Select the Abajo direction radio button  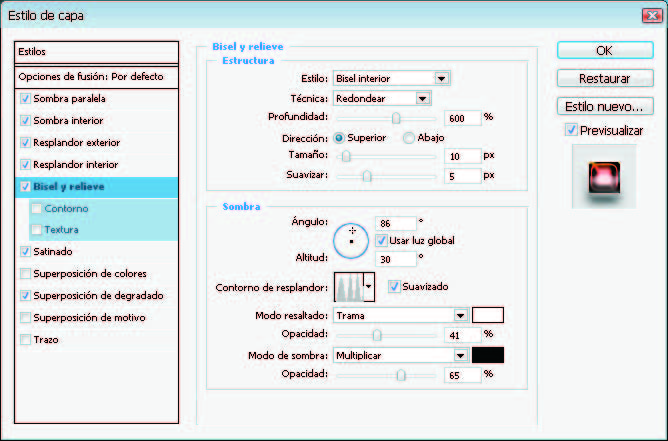(x=409, y=138)
